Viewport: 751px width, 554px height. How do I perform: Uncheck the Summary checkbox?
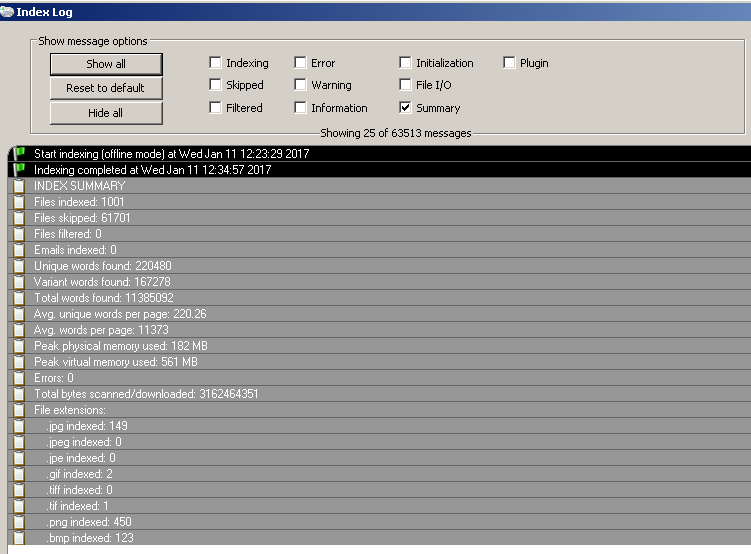point(405,108)
